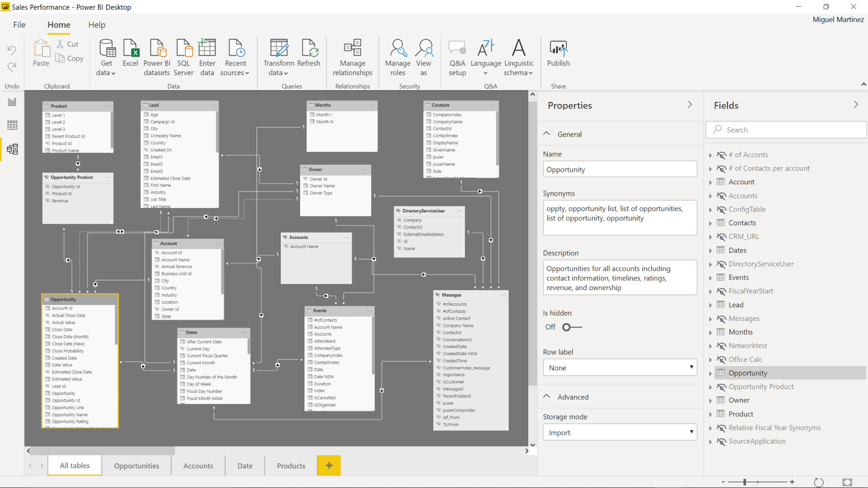This screenshot has height=488, width=868.
Task: Create a new page with the plus button
Action: (328, 465)
